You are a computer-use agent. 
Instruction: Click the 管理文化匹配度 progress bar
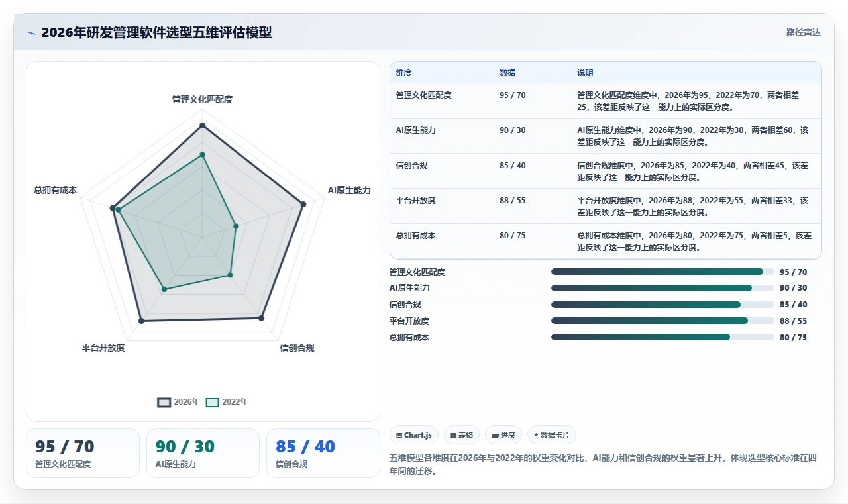tap(662, 272)
